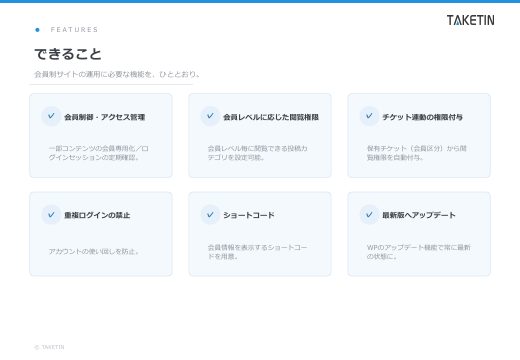
Task: Click the subtitle 会員制サイトの運用に必要な機能を、ひととおり。
Action: coord(117,74)
